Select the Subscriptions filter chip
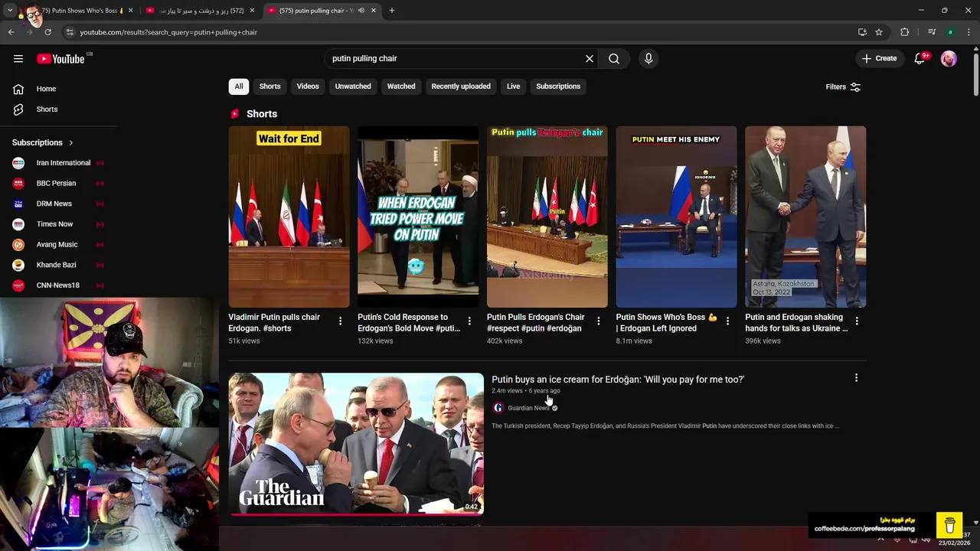980x551 pixels. tap(558, 86)
